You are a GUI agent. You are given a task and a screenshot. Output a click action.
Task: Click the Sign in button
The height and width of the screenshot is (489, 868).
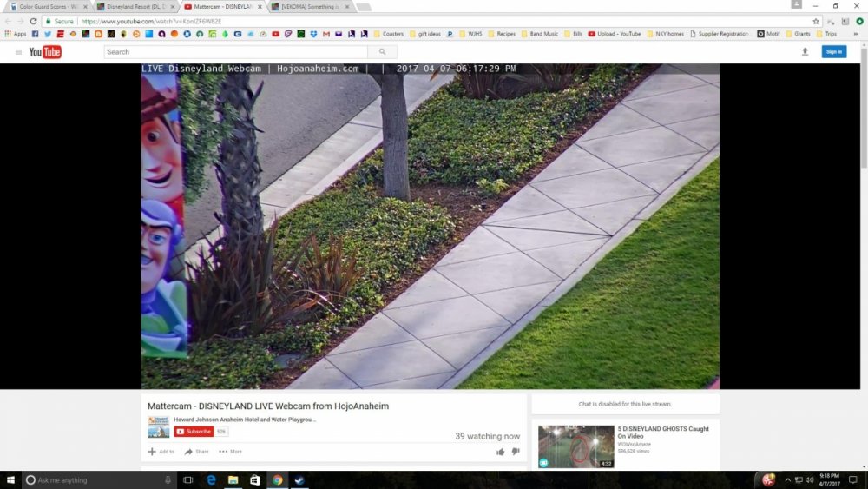coord(833,52)
